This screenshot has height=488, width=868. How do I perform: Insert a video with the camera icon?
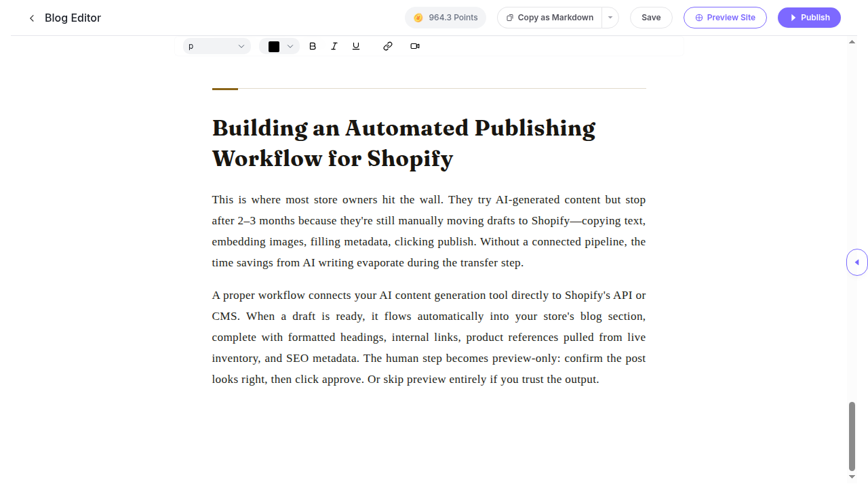pyautogui.click(x=415, y=46)
